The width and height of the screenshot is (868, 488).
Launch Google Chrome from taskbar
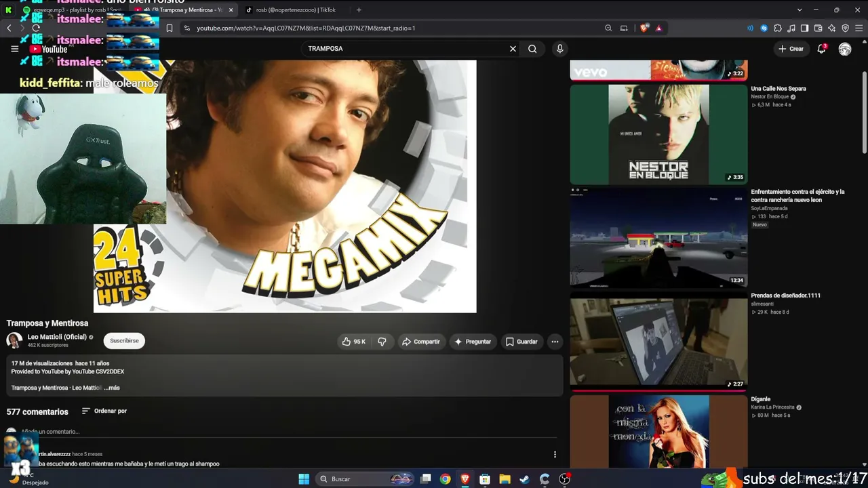[x=445, y=479]
